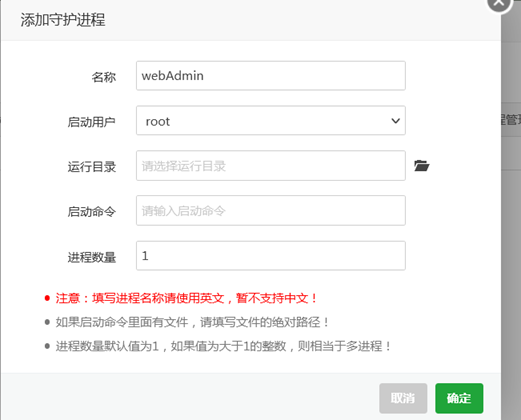Click the 请输入启动命令 input box
This screenshot has width=521, height=420.
point(271,211)
